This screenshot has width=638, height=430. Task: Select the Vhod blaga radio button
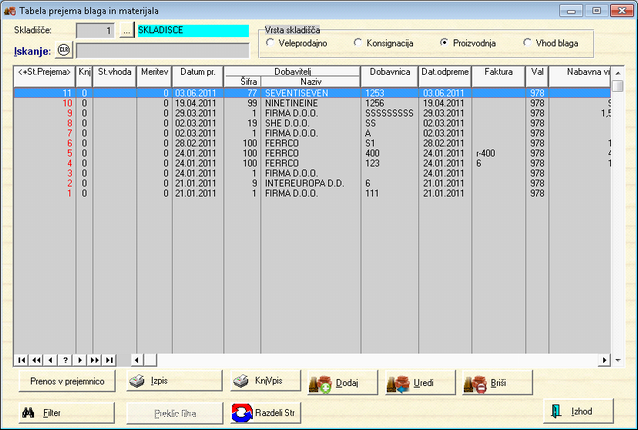point(527,43)
